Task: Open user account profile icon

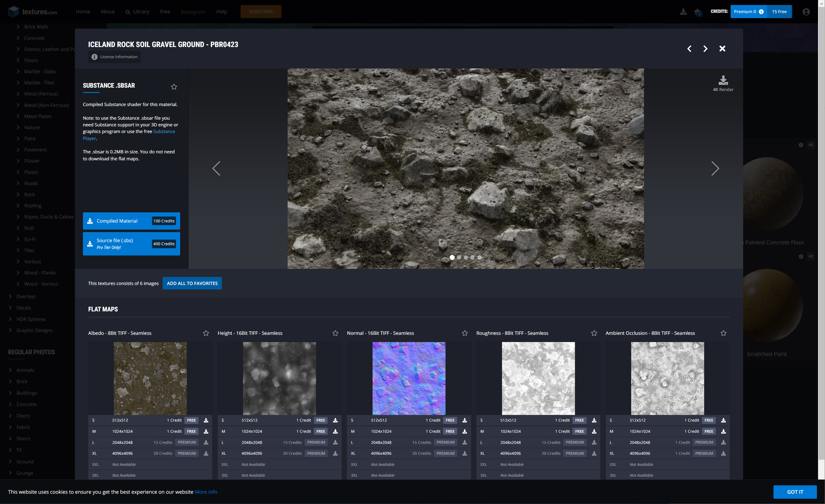Action: (806, 12)
